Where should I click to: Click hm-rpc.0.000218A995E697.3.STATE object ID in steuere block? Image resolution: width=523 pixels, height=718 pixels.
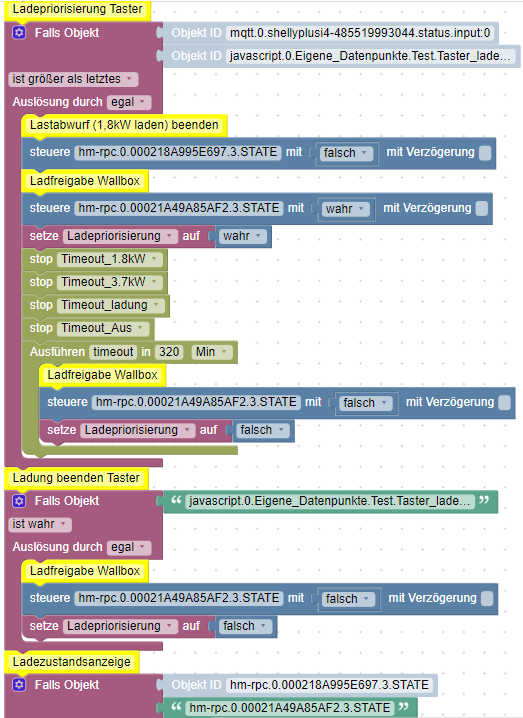point(178,152)
